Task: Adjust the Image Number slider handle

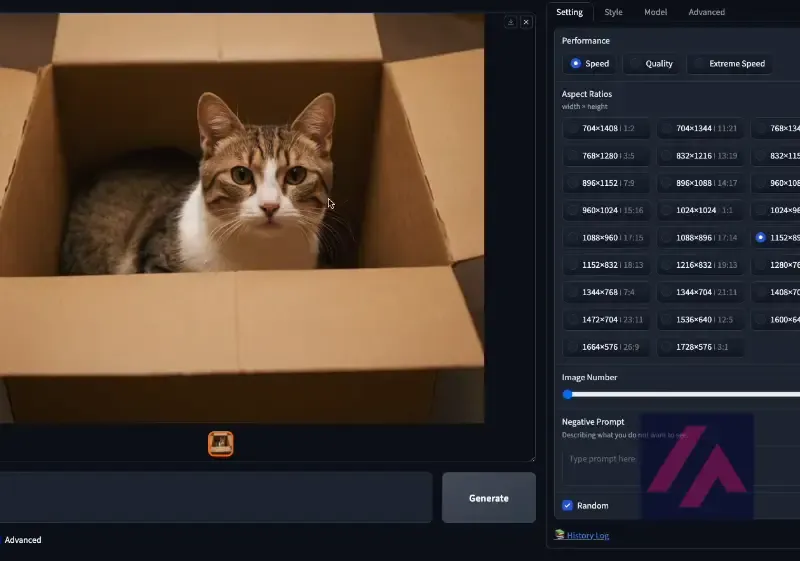Action: [x=567, y=394]
